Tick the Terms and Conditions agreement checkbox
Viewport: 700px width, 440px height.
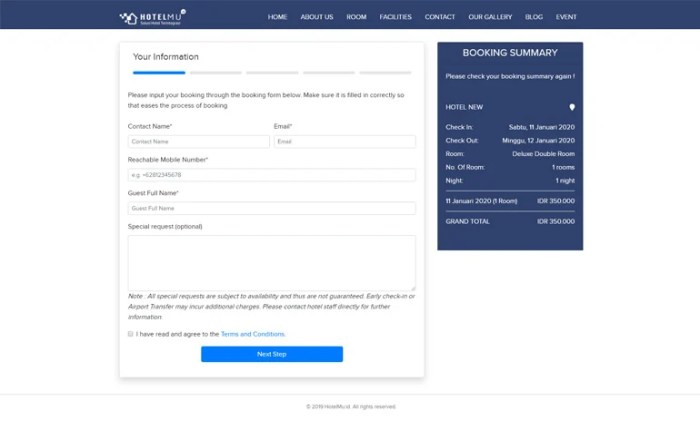tap(131, 334)
